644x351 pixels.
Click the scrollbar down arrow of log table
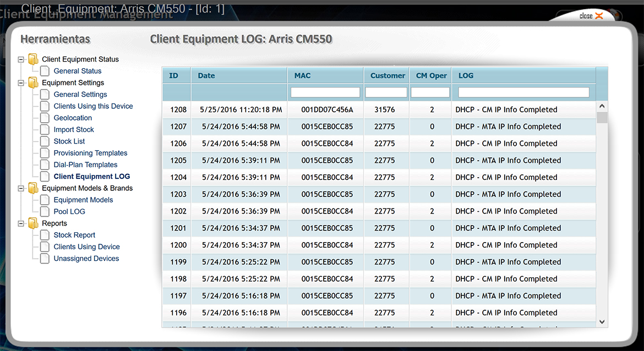(x=602, y=322)
